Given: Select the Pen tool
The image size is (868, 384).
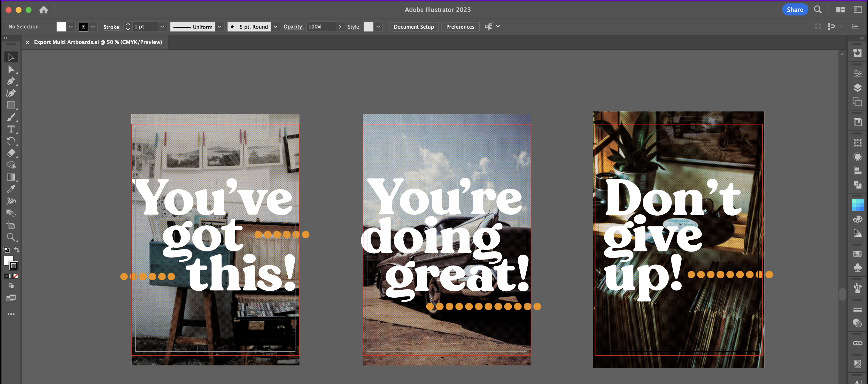Looking at the screenshot, I should coord(11,81).
